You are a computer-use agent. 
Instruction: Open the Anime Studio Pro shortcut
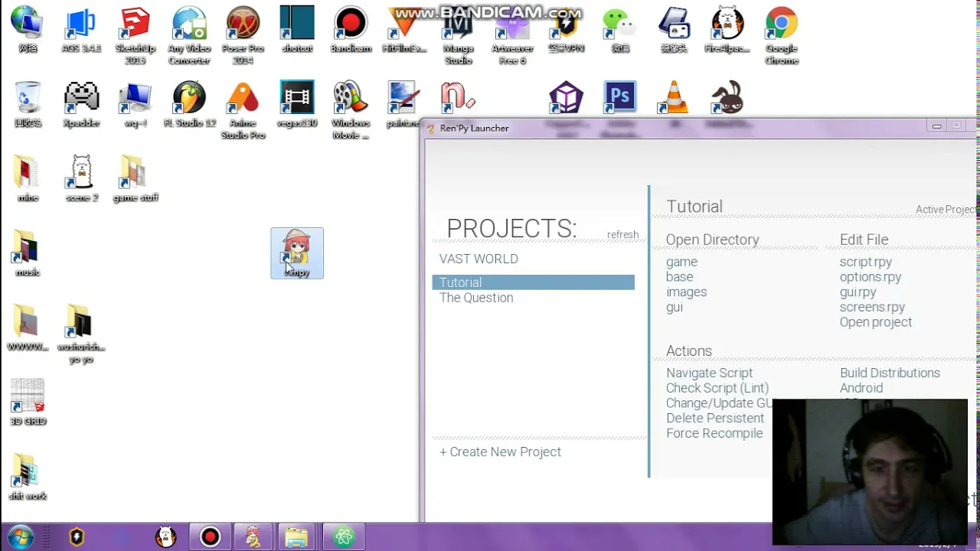243,111
